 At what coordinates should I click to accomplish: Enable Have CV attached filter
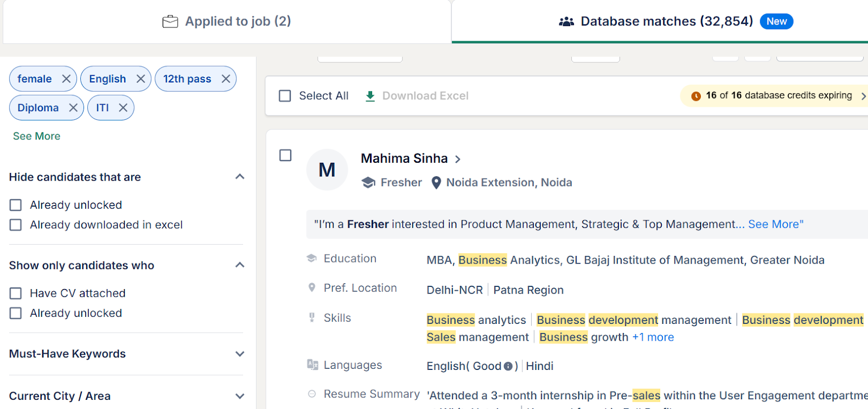pos(16,293)
